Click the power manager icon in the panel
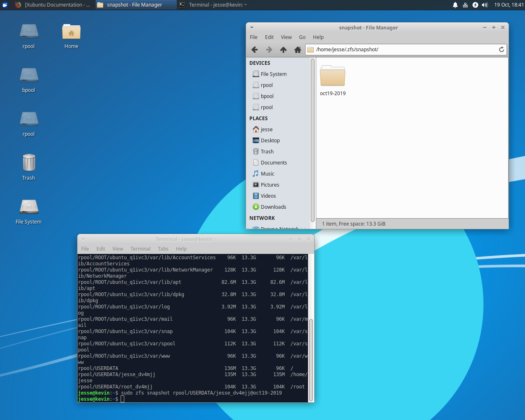 pyautogui.click(x=475, y=5)
